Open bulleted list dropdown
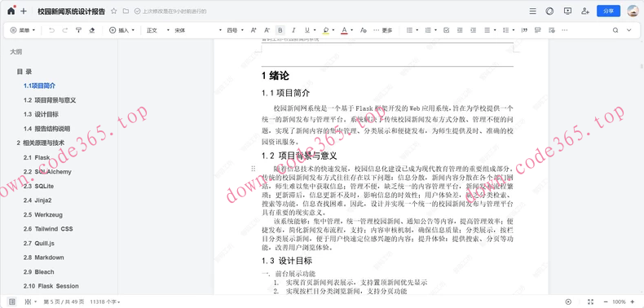The height and width of the screenshot is (308, 644). tap(417, 30)
